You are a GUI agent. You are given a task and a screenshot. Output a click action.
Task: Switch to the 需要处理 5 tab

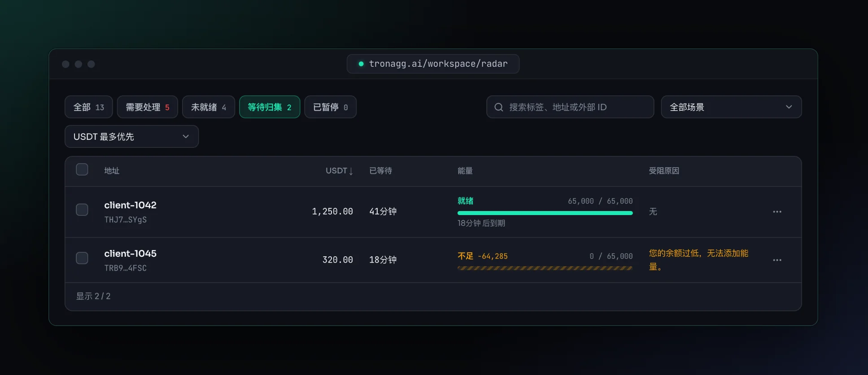148,107
